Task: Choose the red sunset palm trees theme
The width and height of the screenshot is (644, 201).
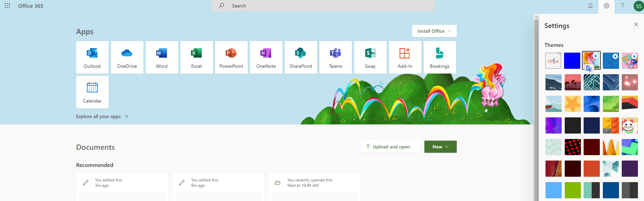Action: point(572,82)
